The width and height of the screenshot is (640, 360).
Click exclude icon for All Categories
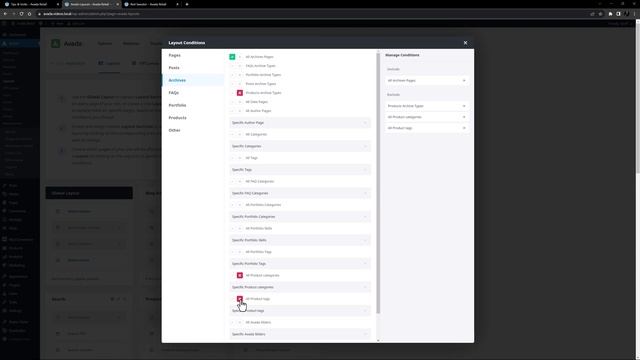click(240, 134)
